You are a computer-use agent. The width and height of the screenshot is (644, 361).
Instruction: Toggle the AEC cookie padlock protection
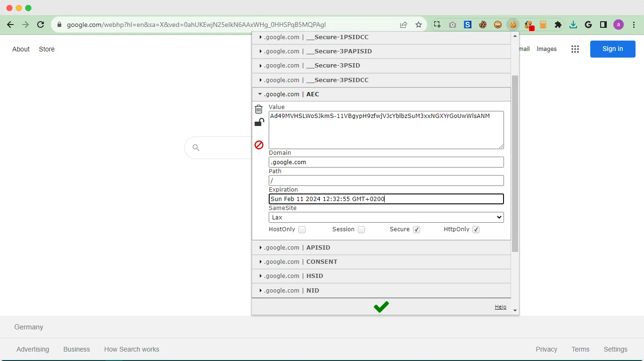259,123
